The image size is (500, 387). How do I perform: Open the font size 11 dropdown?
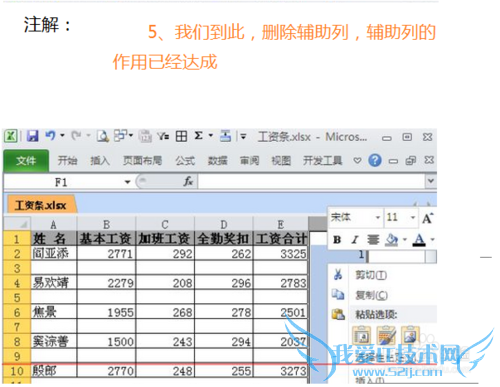(413, 217)
